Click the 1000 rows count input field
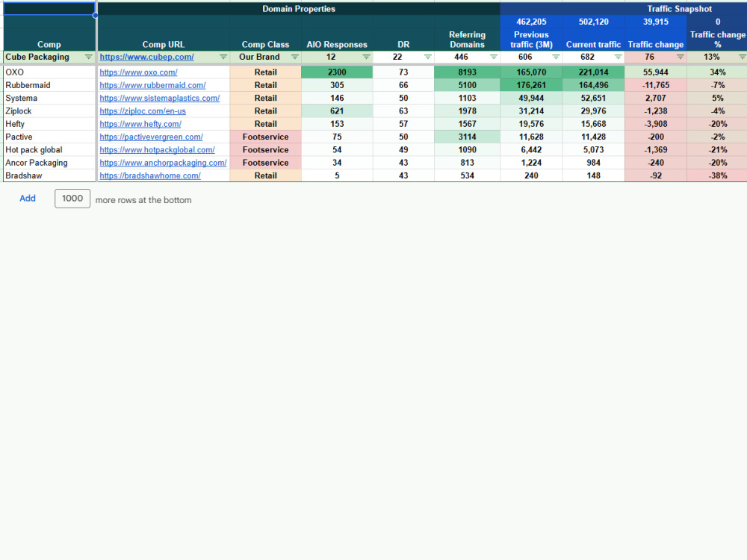The image size is (747, 560). click(72, 198)
